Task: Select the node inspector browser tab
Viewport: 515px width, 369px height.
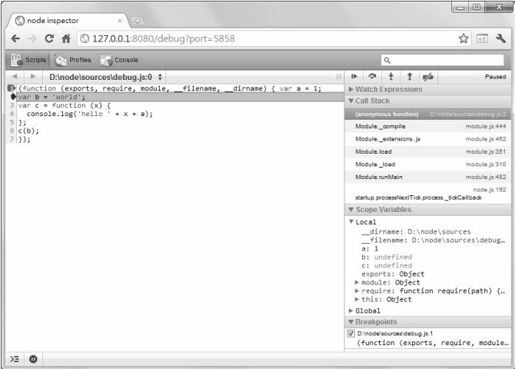Action: point(67,21)
